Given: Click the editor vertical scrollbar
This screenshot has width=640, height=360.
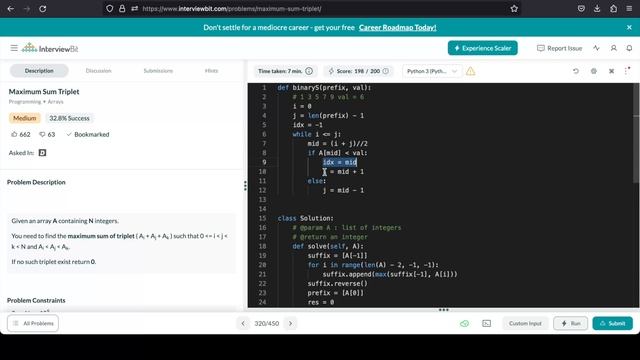Looking at the screenshot, I should 636,133.
